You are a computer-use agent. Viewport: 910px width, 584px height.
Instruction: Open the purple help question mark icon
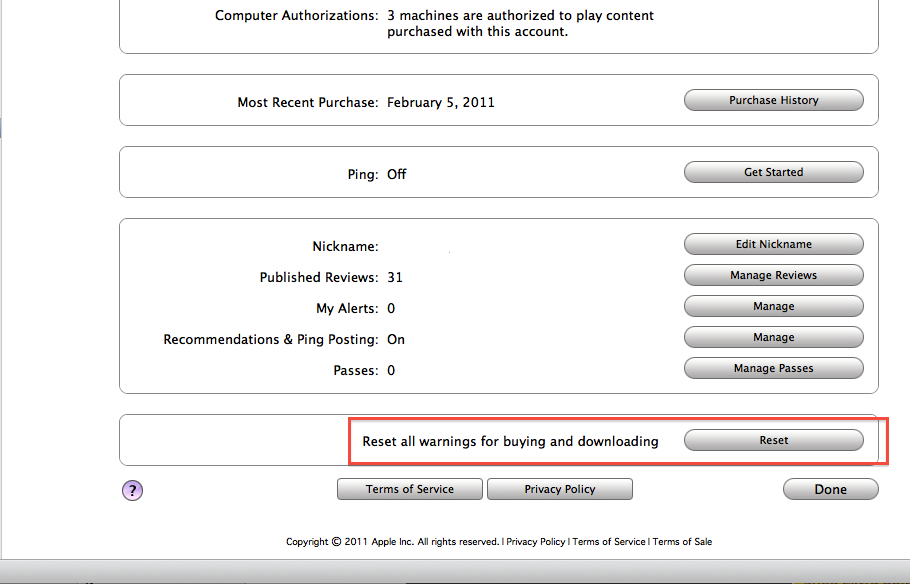132,491
